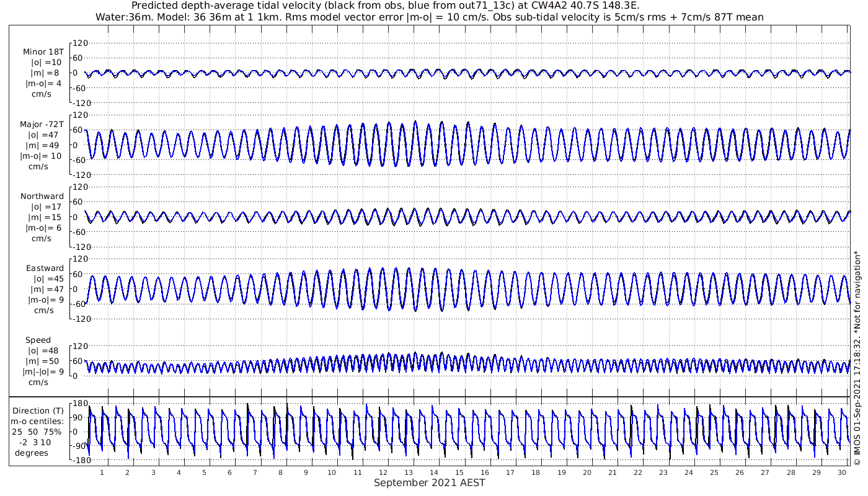
Task: Click '|m-o|= 4' in the Minor panel
Action: point(43,84)
